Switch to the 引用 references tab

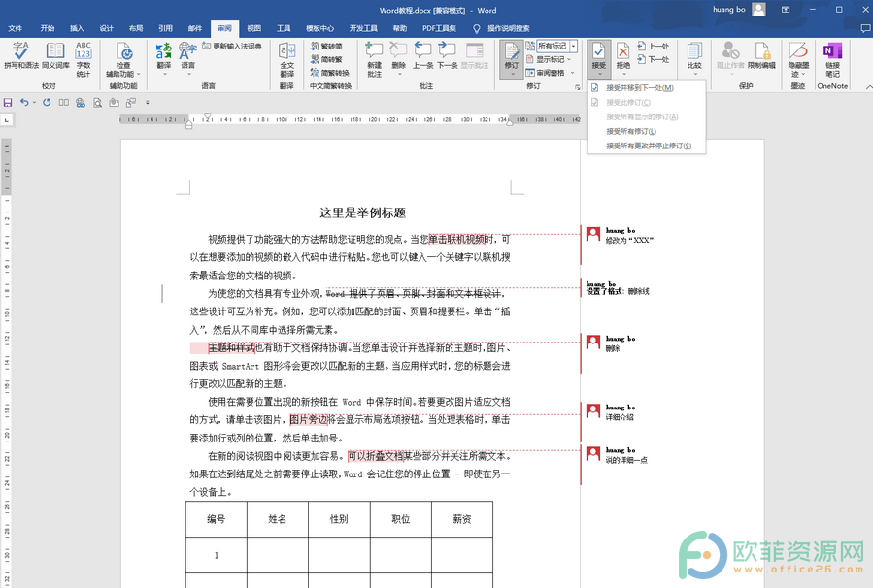click(165, 28)
